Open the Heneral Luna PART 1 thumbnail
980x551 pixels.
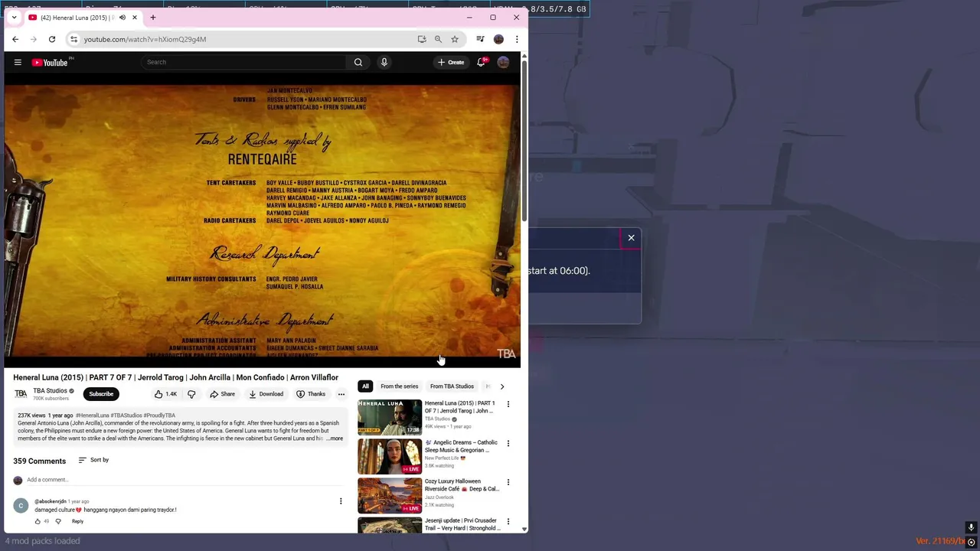(x=390, y=417)
